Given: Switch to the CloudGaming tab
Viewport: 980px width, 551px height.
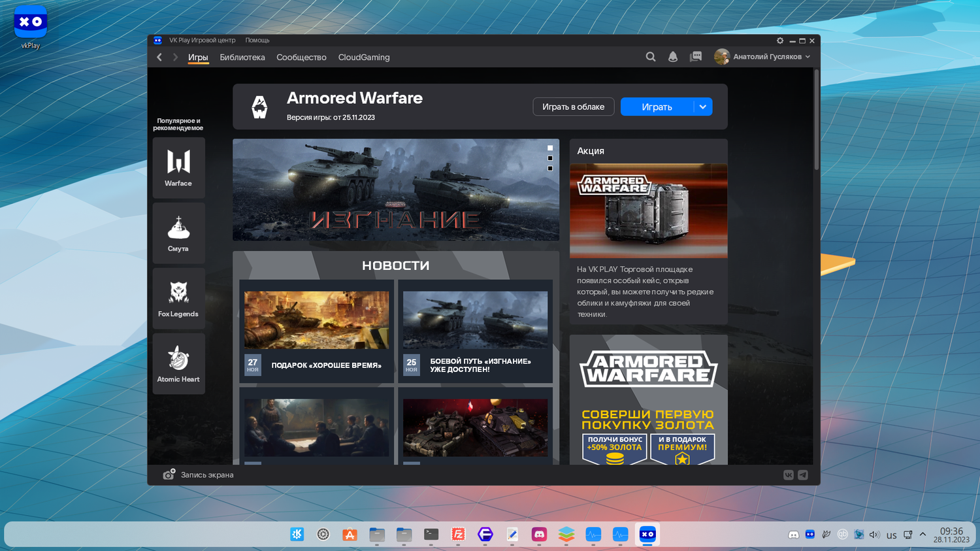Looking at the screenshot, I should tap(364, 58).
